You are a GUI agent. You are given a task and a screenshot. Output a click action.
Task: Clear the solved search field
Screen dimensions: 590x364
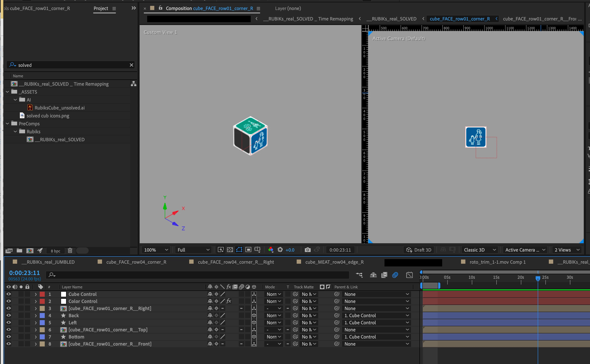pyautogui.click(x=131, y=65)
